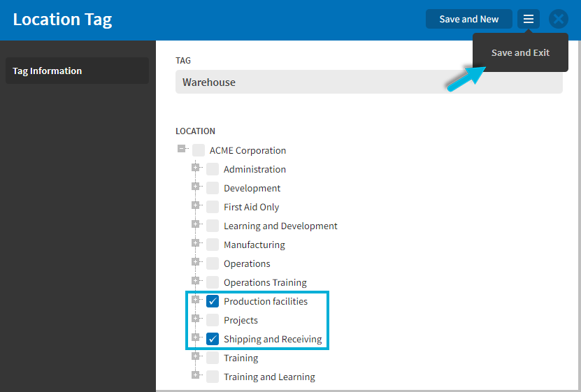Select the Tag Information tab

(x=77, y=71)
